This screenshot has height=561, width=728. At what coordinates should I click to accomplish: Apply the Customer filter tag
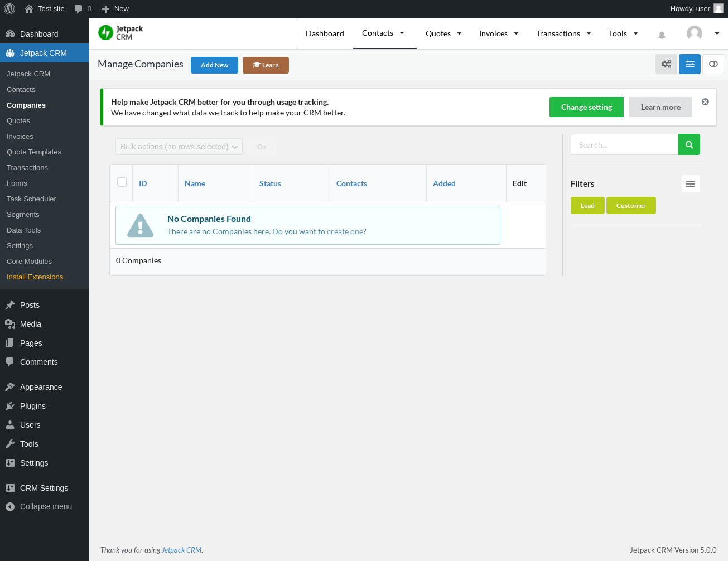tap(631, 205)
